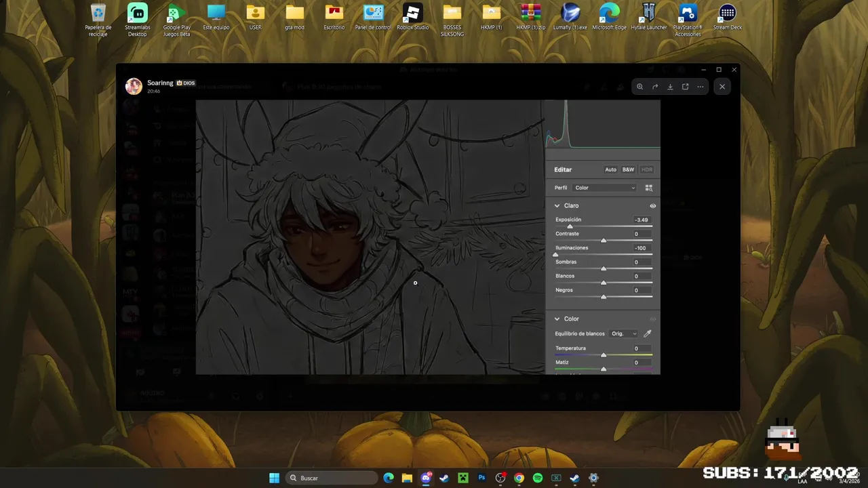Click the Exposición slider handle

tap(570, 226)
